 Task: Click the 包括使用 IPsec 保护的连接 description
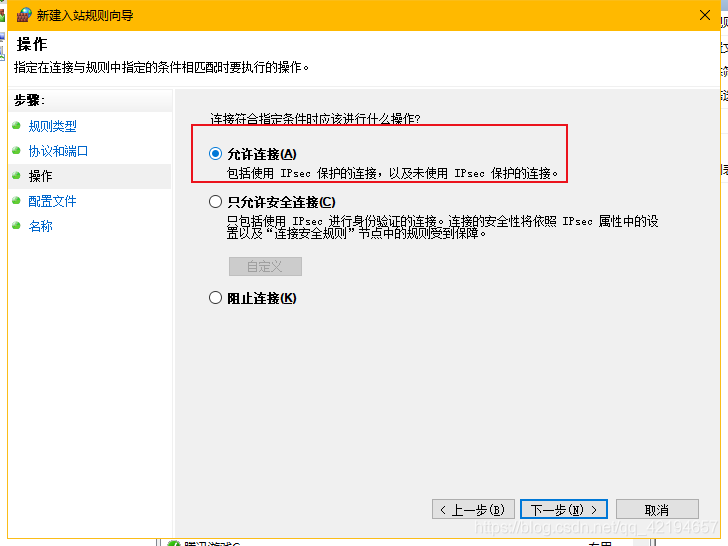pyautogui.click(x=392, y=174)
